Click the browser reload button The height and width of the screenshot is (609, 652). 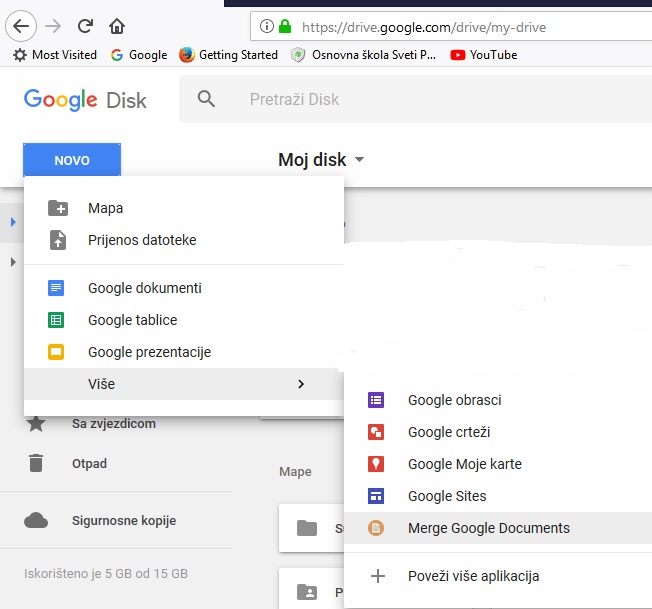(x=86, y=26)
